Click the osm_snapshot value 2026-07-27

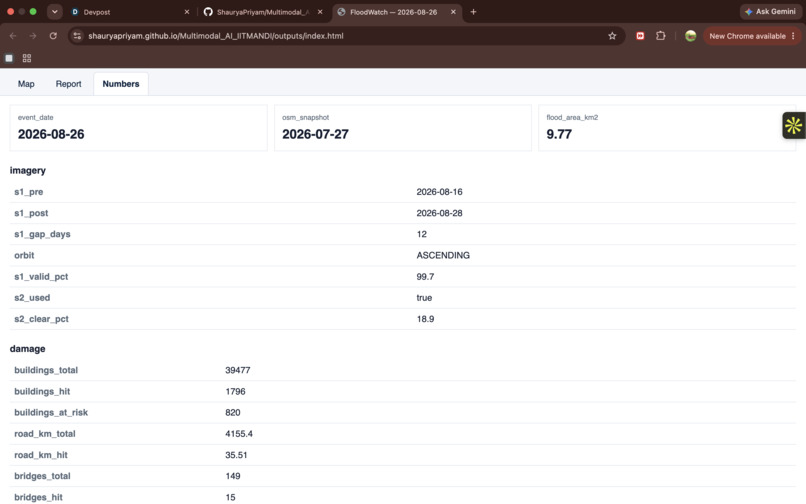(x=315, y=134)
